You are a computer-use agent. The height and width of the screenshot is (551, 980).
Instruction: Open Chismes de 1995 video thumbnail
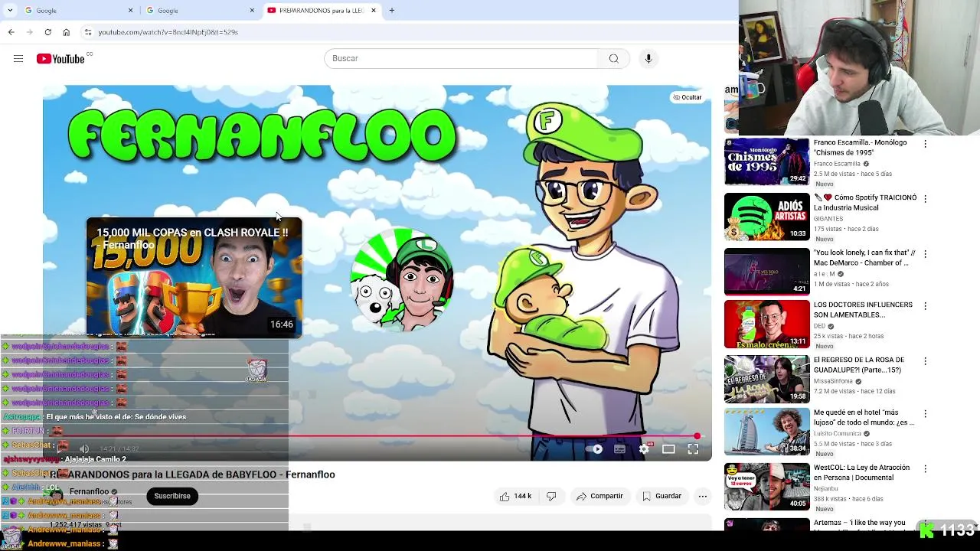[767, 161]
